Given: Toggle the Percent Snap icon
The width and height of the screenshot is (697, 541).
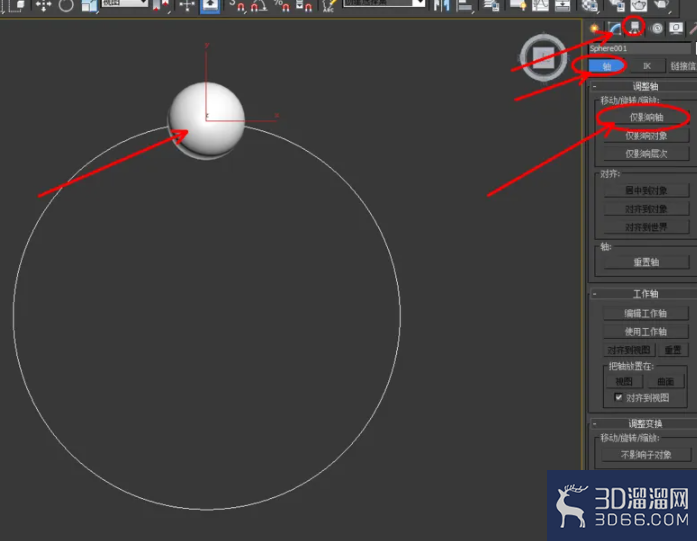Looking at the screenshot, I should tap(281, 5).
